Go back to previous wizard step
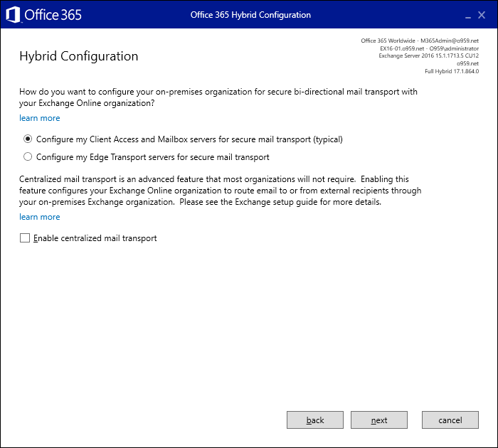The width and height of the screenshot is (498, 448). point(314,420)
